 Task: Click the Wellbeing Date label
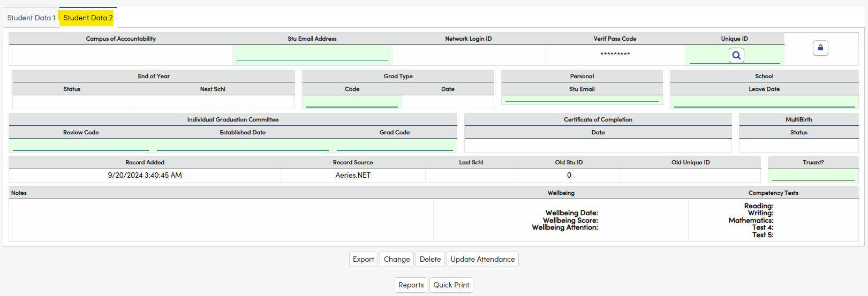572,213
